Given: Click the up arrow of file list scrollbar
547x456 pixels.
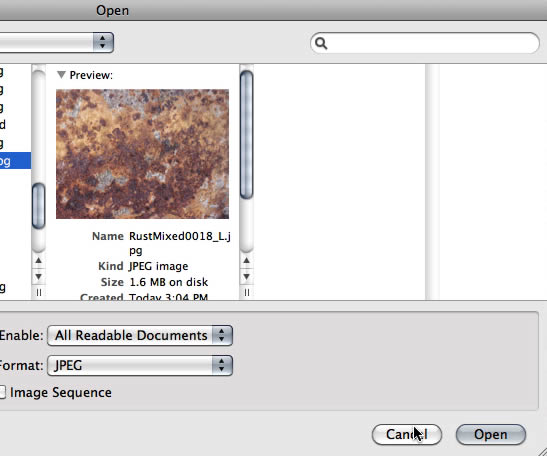Looking at the screenshot, I should coord(38,261).
